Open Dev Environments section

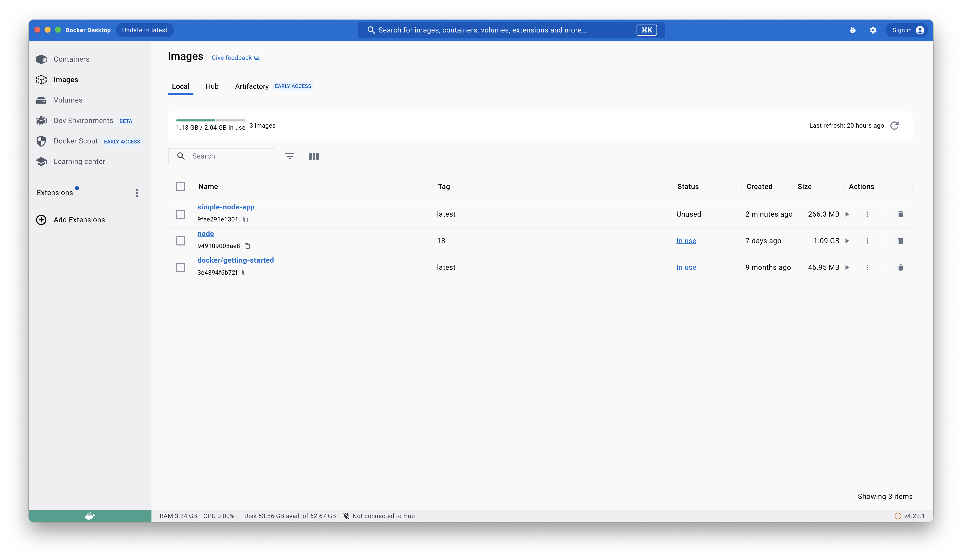84,120
